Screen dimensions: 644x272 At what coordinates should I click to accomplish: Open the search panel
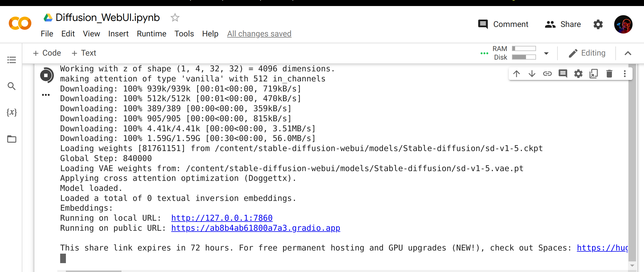tap(11, 86)
